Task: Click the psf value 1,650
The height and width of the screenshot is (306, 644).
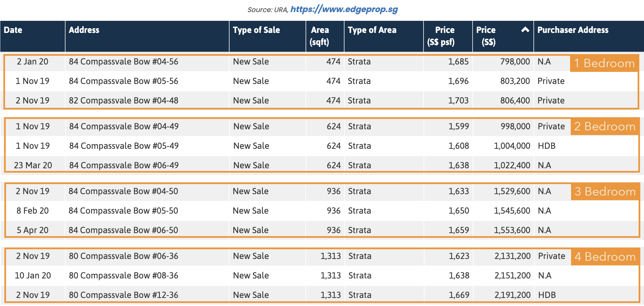Action: 459,211
